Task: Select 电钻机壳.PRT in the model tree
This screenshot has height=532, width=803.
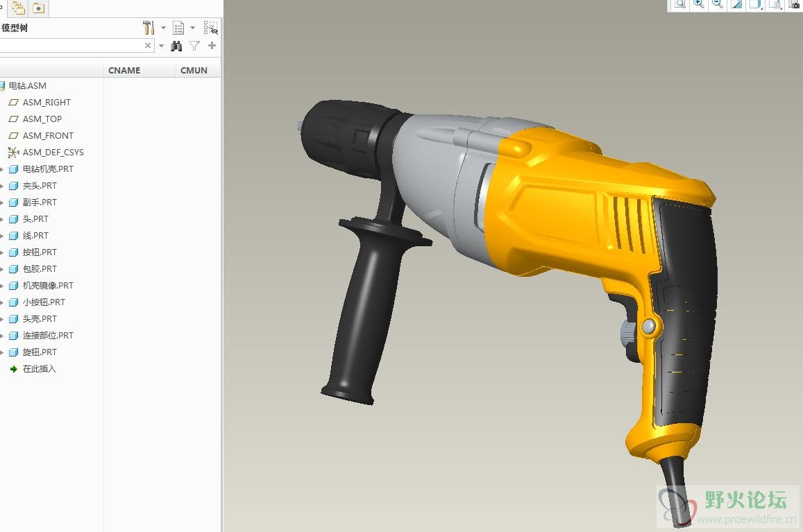Action: [47, 169]
